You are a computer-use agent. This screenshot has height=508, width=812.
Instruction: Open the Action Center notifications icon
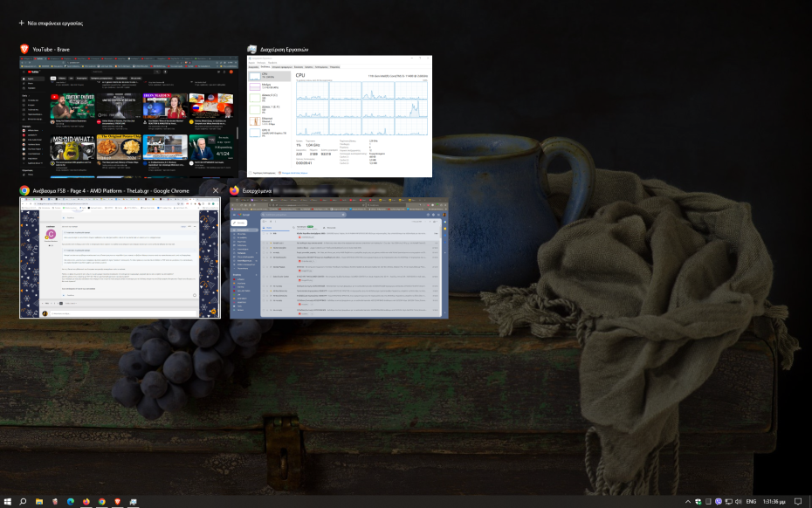click(x=798, y=501)
